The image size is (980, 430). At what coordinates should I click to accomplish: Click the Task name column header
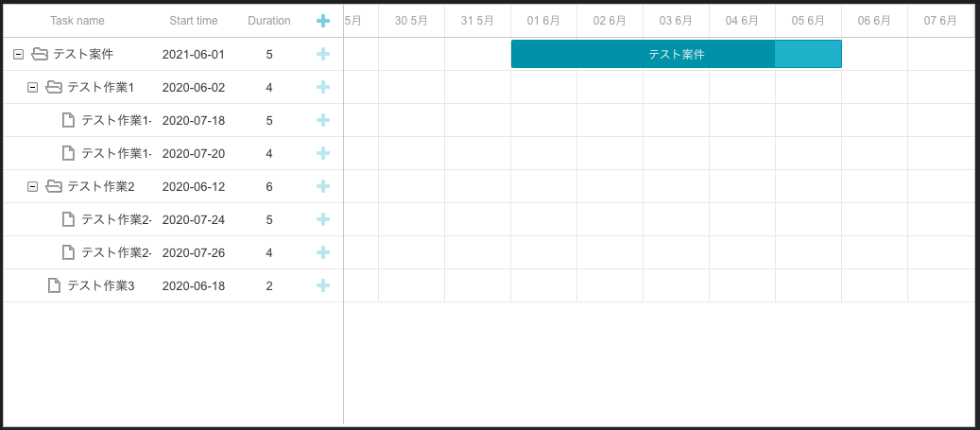77,21
